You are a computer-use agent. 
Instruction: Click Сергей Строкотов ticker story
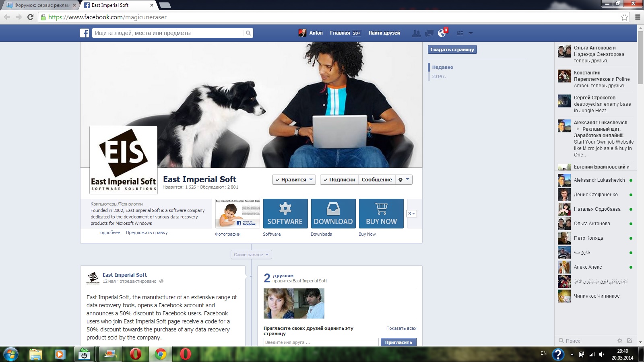[595, 104]
